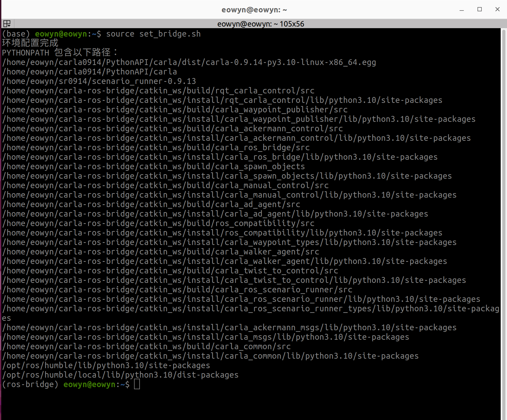Click the build/carla_spawn_objects path line

click(153, 167)
